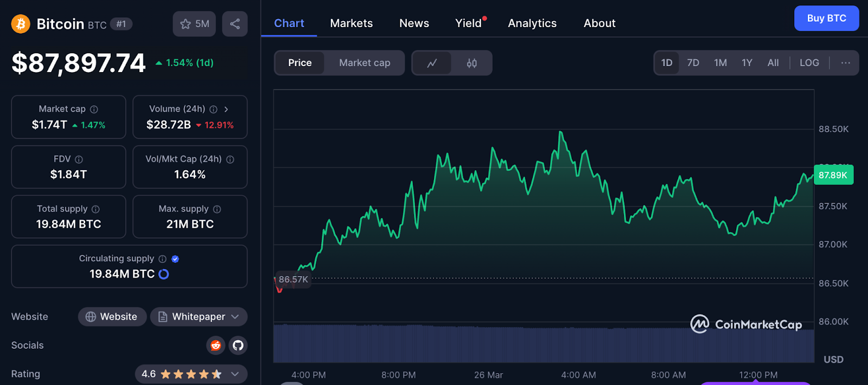The height and width of the screenshot is (385, 868).
Task: Switch to line chart view icon
Action: 432,63
